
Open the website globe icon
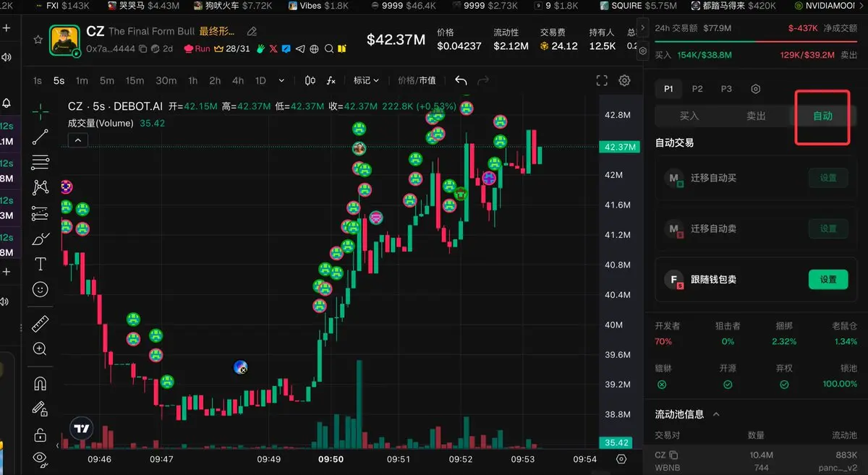coord(314,49)
